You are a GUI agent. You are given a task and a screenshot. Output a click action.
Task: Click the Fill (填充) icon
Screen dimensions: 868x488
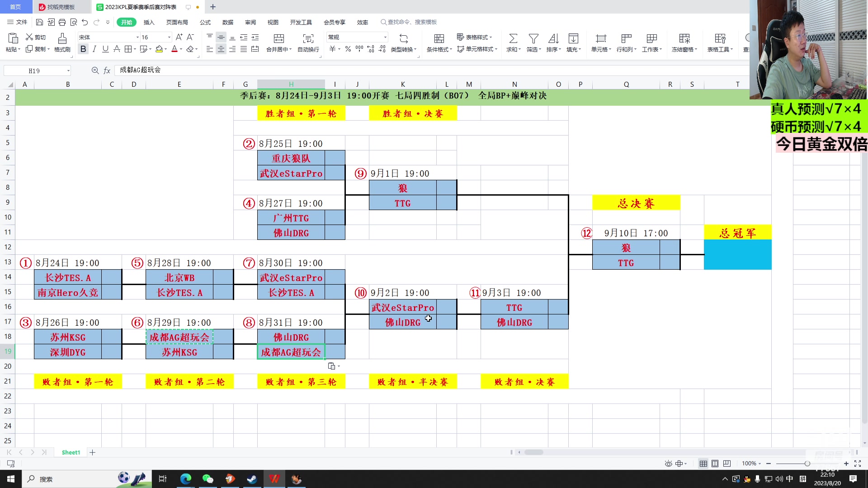(x=573, y=38)
